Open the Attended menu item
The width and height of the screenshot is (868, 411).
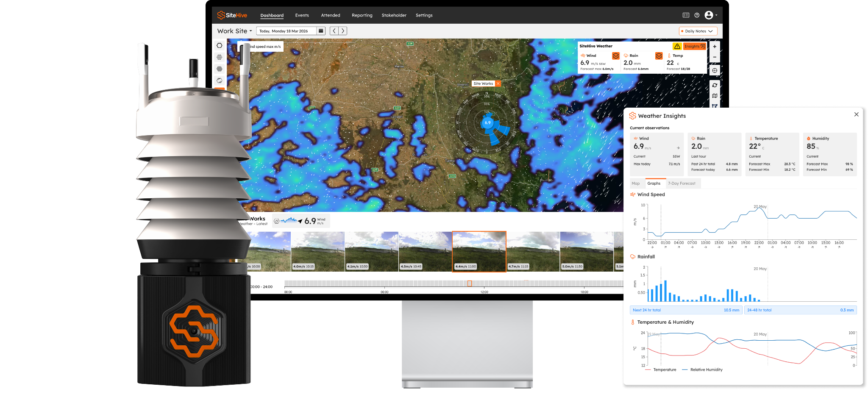pyautogui.click(x=331, y=15)
